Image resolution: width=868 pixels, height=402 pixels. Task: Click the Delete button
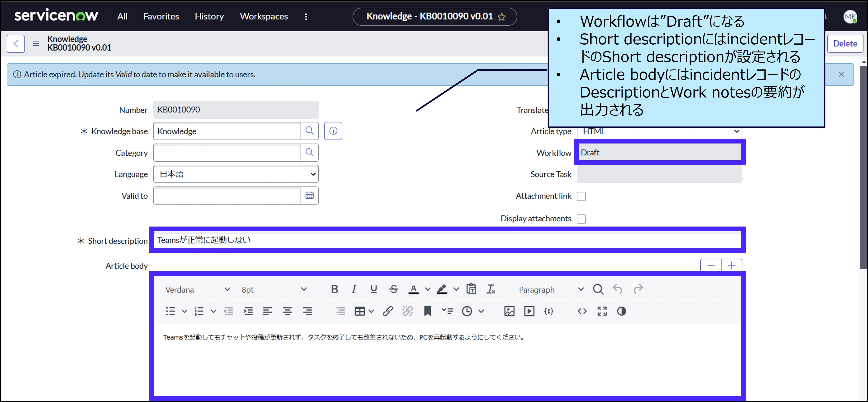pyautogui.click(x=845, y=44)
